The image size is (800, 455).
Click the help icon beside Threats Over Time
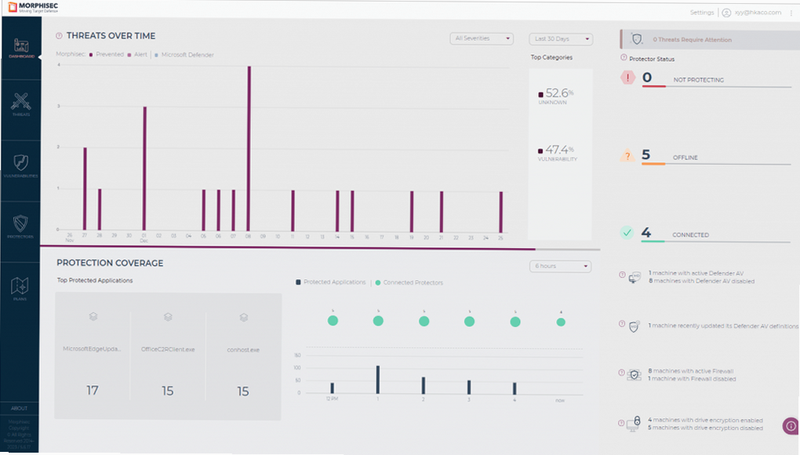[x=59, y=36]
